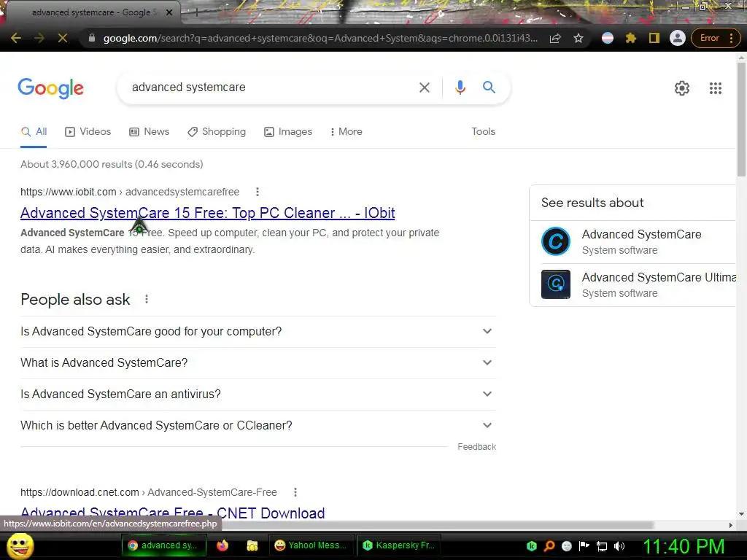Switch to Yahoo! Messenger taskbar button
The width and height of the screenshot is (747, 560).
point(311,545)
